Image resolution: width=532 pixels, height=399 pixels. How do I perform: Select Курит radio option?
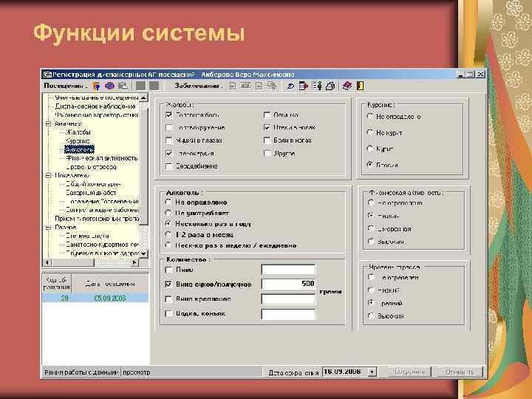(370, 149)
